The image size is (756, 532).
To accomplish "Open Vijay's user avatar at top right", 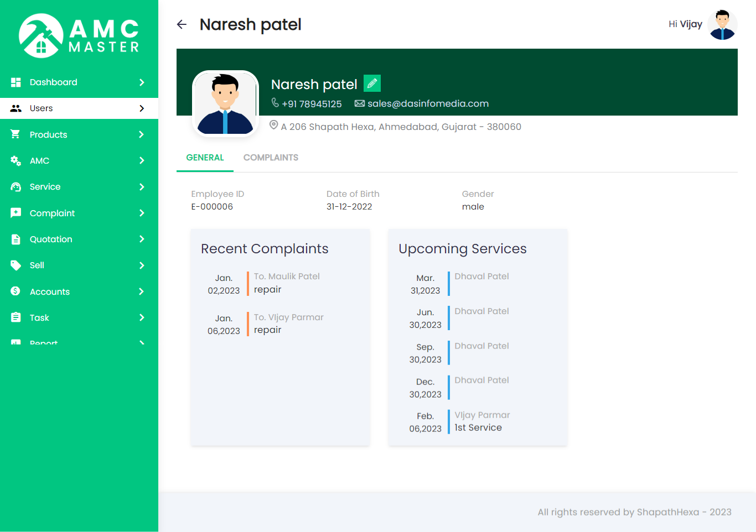I will [722, 25].
